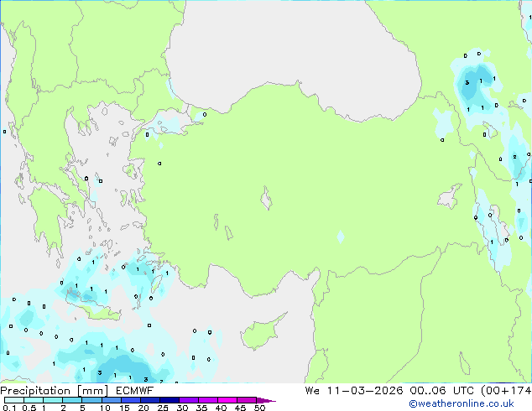Click the 40–45 mm magenta legend swatch
Screen dimensions: 532x411
pyautogui.click(x=227, y=400)
